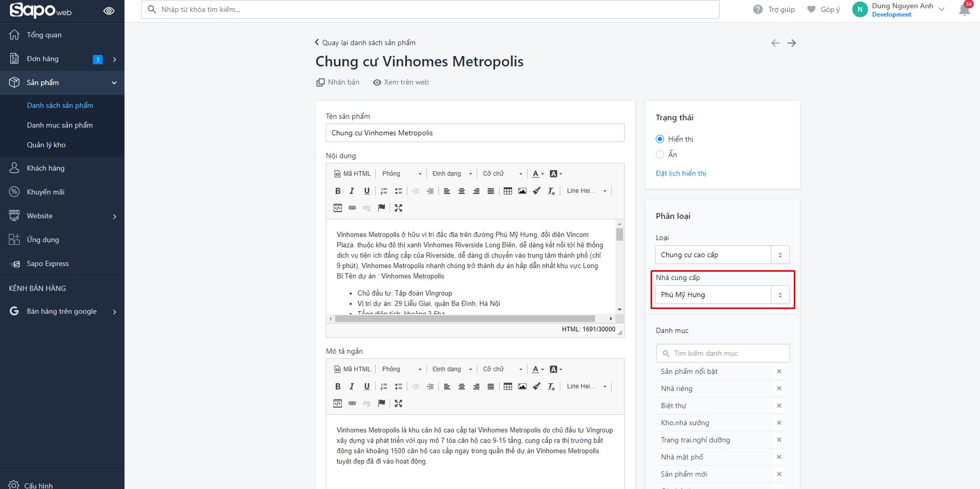Open text color picker in Nội dung editor
Viewport: 980px width, 489px height.
[538, 174]
